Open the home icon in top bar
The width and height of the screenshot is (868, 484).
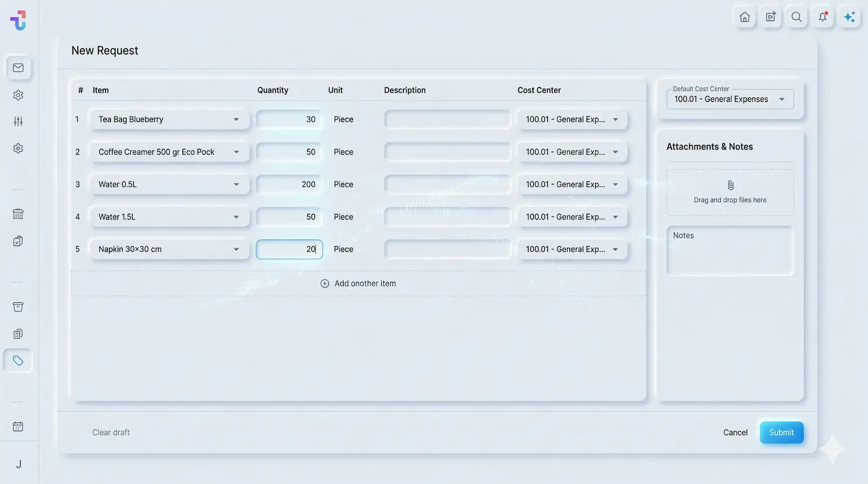click(744, 17)
